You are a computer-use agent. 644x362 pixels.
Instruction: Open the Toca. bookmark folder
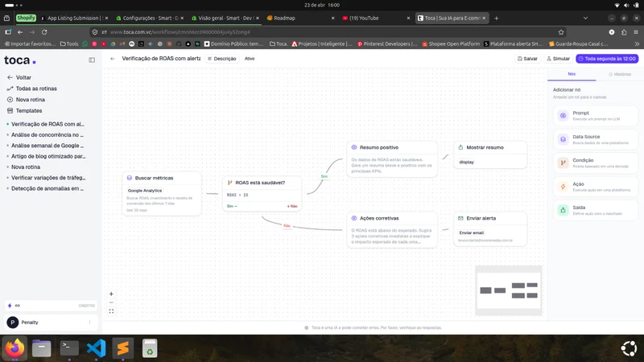(x=279, y=43)
